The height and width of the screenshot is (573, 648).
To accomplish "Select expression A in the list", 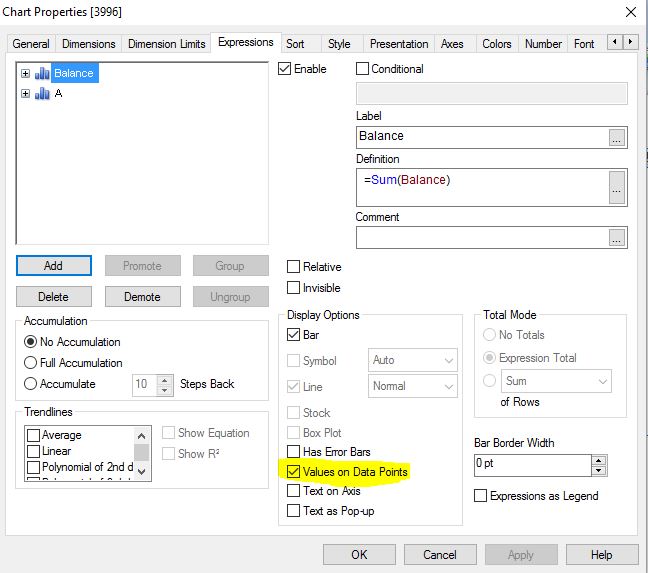I will (58, 93).
